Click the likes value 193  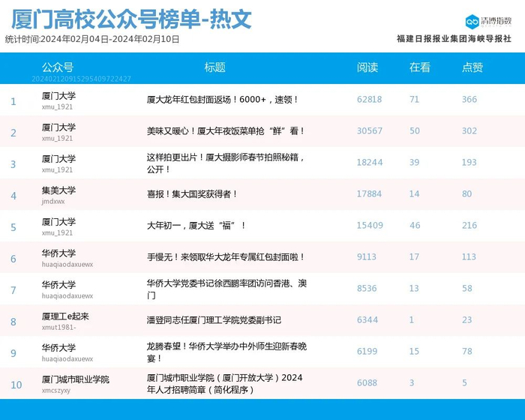[x=469, y=163]
